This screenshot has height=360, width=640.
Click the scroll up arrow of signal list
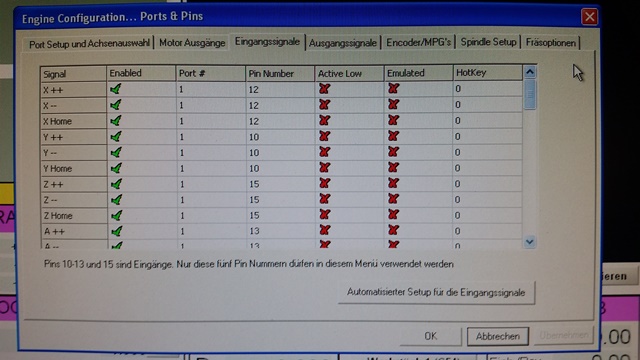530,72
